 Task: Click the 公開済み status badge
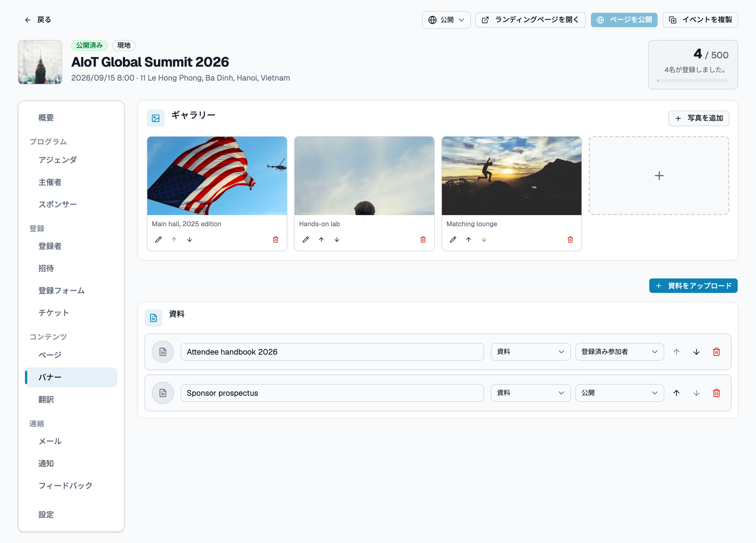[x=89, y=45]
